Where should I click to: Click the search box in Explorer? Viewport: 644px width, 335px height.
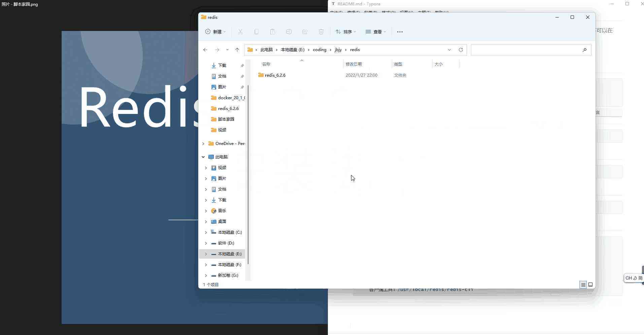(531, 50)
